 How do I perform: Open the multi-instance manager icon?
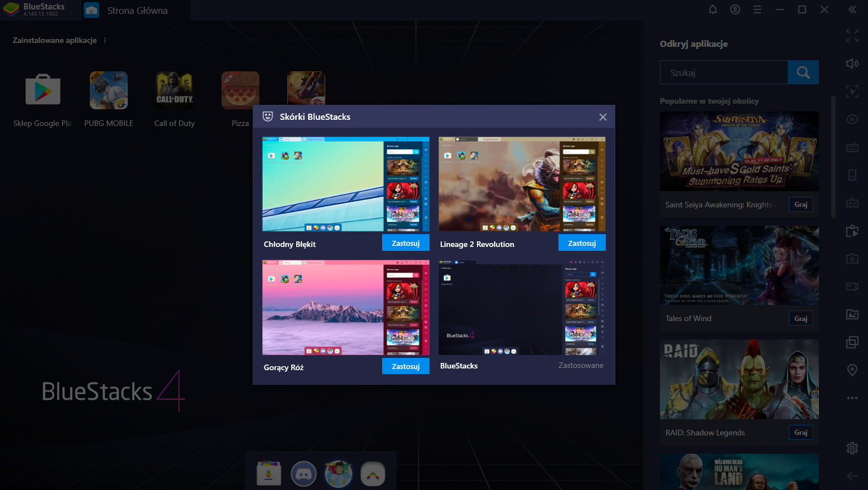[852, 342]
